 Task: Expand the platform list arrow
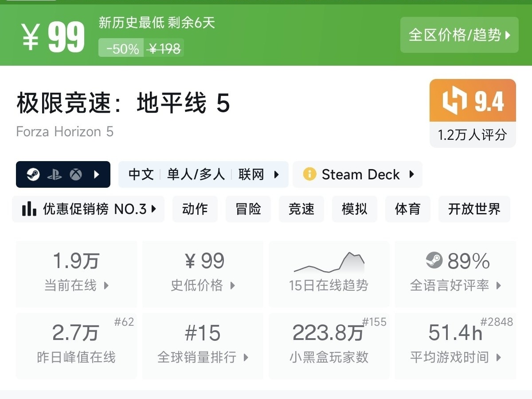[97, 174]
